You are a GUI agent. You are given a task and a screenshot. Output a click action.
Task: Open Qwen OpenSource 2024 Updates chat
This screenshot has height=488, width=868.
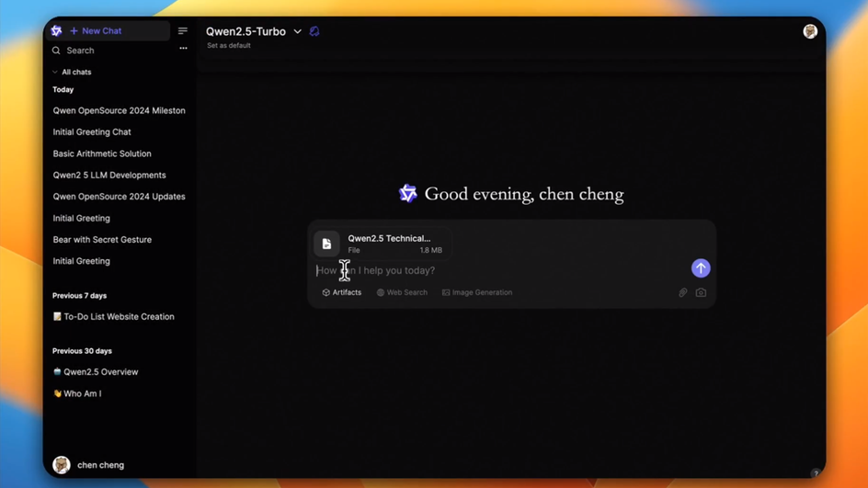[119, 197]
